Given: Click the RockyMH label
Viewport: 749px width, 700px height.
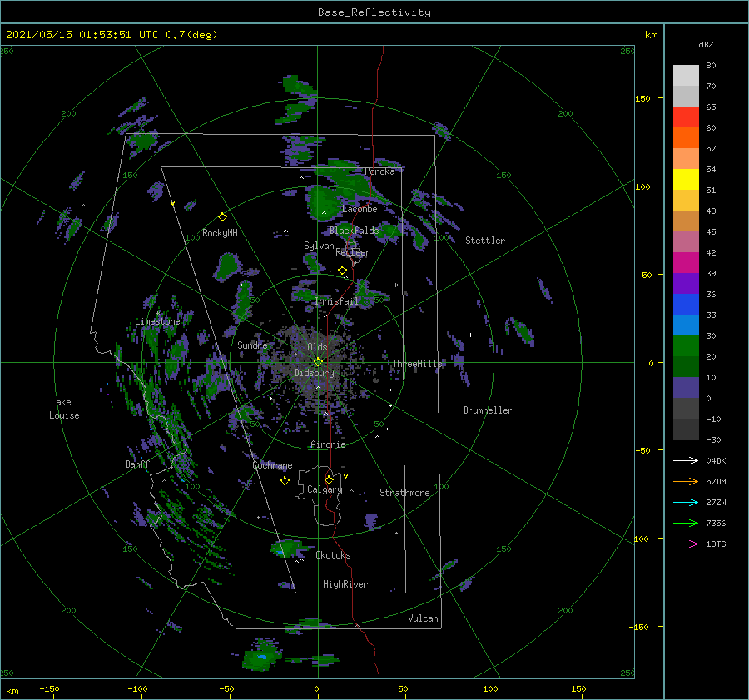Looking at the screenshot, I should pos(220,233).
